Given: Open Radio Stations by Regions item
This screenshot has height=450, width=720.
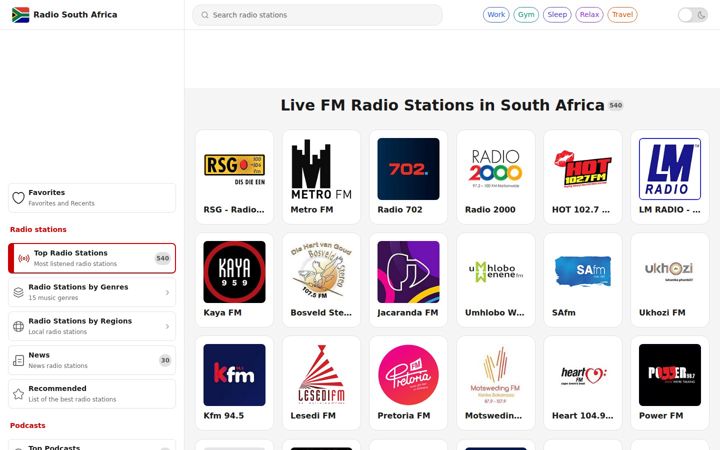Looking at the screenshot, I should click(x=92, y=326).
